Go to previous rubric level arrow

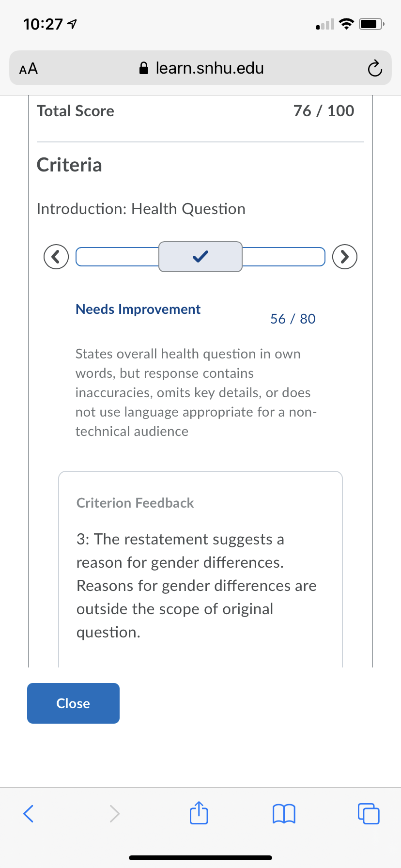coord(56,257)
